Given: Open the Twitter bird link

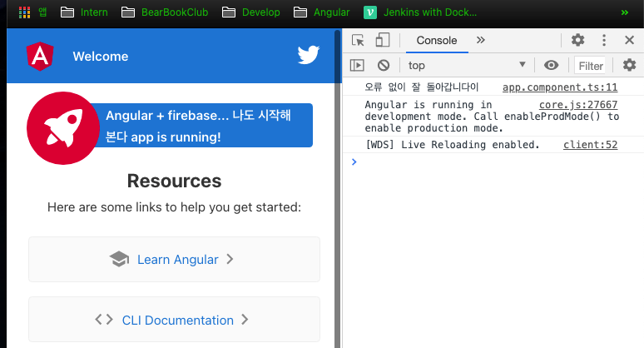Looking at the screenshot, I should click(309, 55).
